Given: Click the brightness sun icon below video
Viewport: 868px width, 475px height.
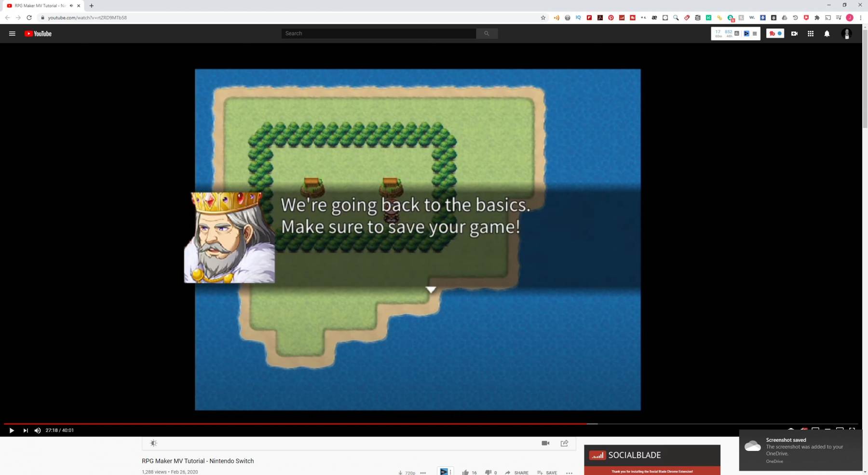Looking at the screenshot, I should pos(153,443).
